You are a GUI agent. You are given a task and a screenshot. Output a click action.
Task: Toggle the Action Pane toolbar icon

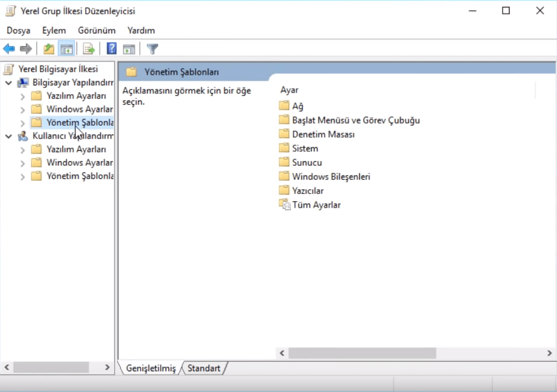(x=129, y=49)
